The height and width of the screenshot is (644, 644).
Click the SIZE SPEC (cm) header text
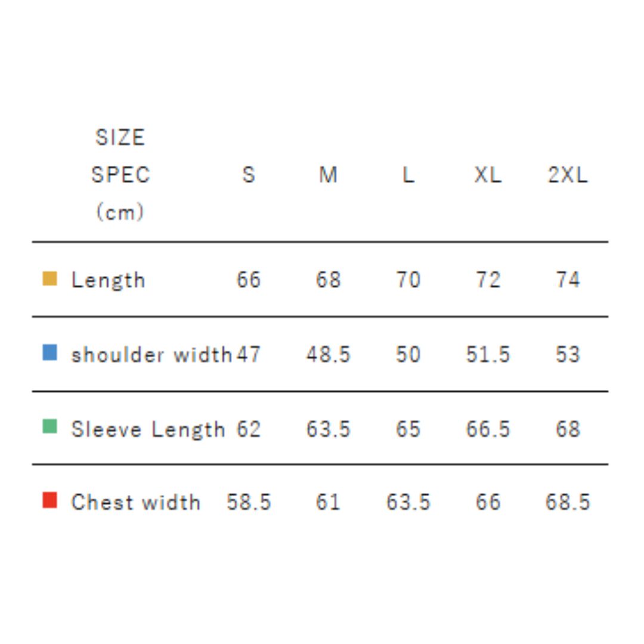[x=120, y=175]
